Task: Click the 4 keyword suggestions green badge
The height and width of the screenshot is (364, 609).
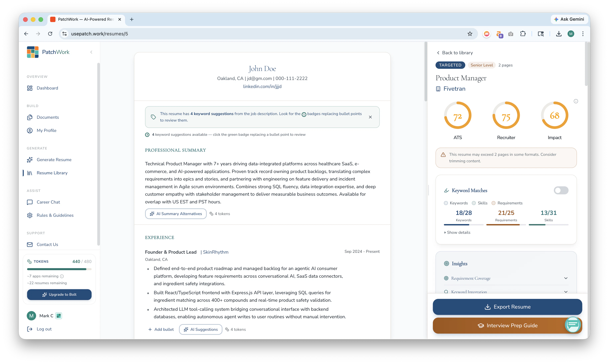Action: [x=147, y=135]
